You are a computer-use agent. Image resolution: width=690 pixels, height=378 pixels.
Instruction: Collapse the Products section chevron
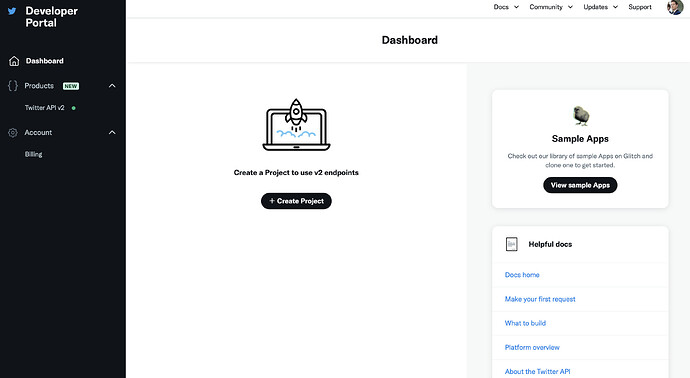coord(112,86)
